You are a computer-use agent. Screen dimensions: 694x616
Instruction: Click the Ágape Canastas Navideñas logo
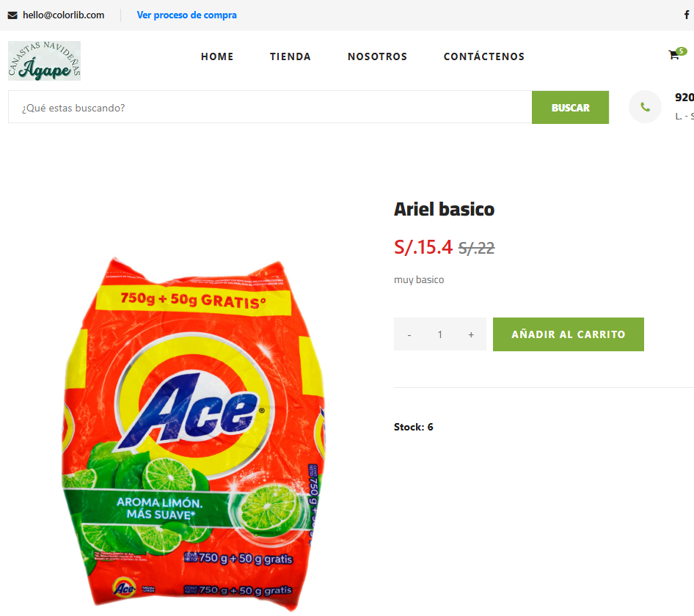(x=44, y=61)
